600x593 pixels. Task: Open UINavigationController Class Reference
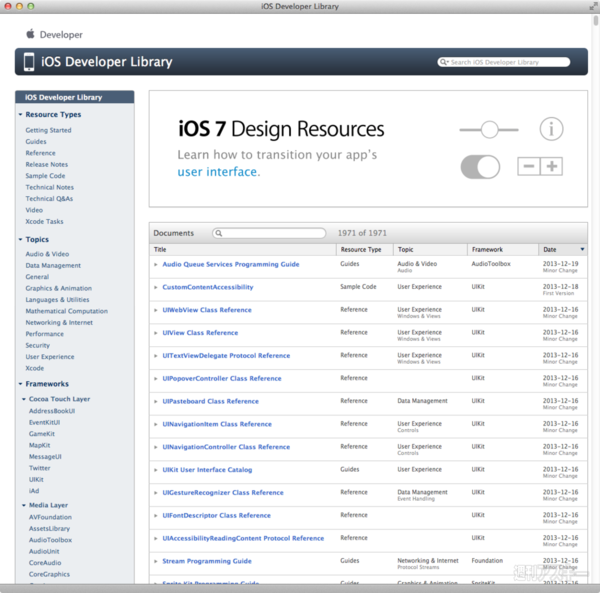click(x=226, y=447)
